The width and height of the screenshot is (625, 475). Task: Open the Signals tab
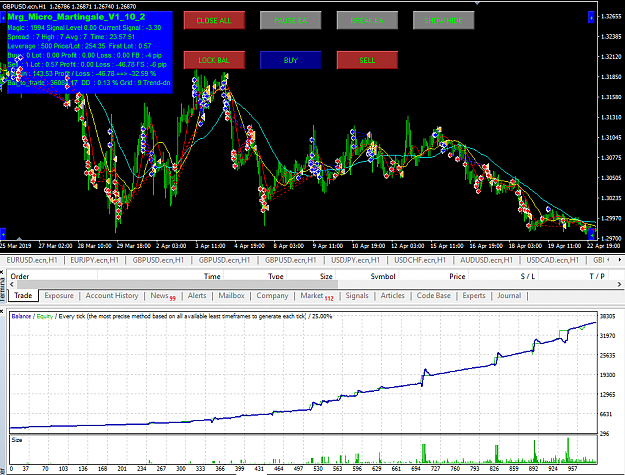point(357,296)
